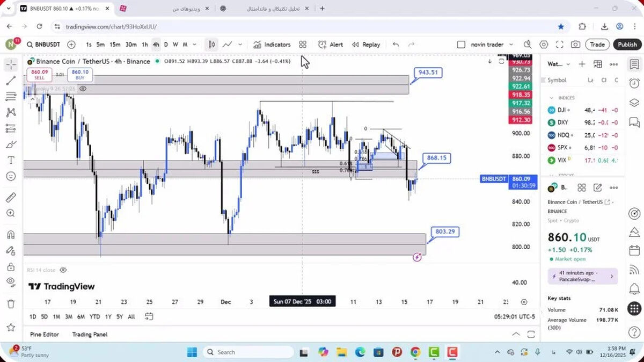Expand the bottom panel with up chevron
The width and height of the screenshot is (644, 362).
click(516, 334)
